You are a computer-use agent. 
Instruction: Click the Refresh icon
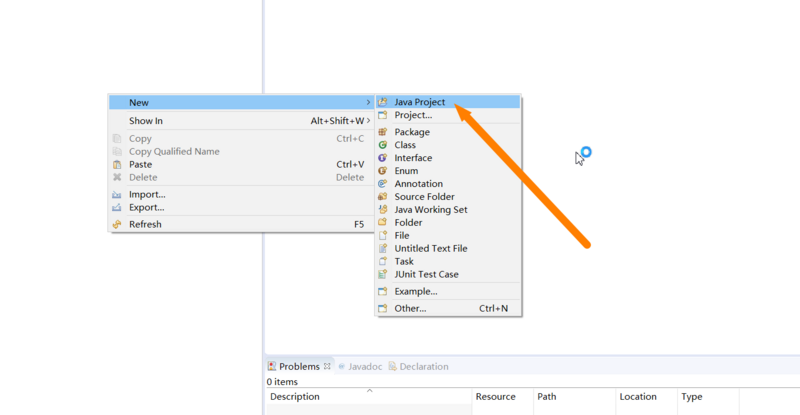pos(117,224)
